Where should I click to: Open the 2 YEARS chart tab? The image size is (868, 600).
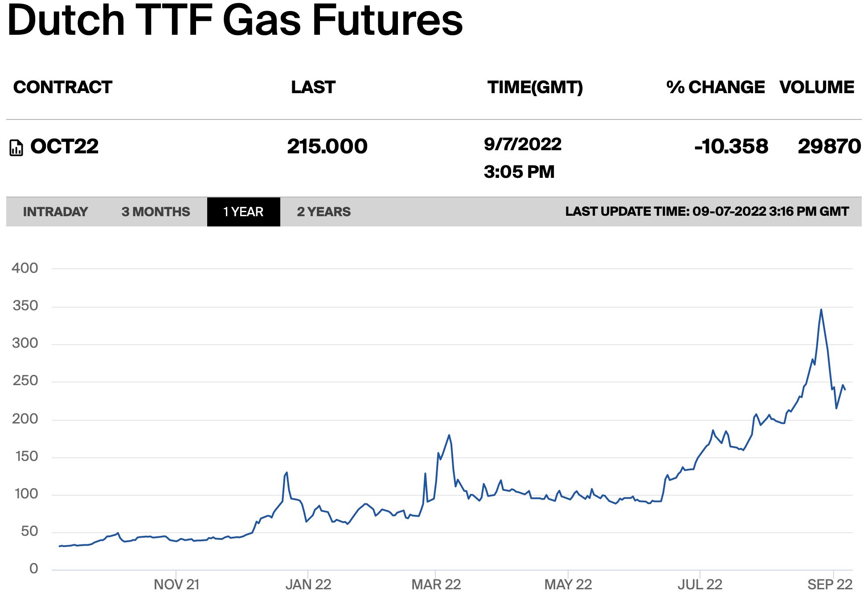click(323, 212)
